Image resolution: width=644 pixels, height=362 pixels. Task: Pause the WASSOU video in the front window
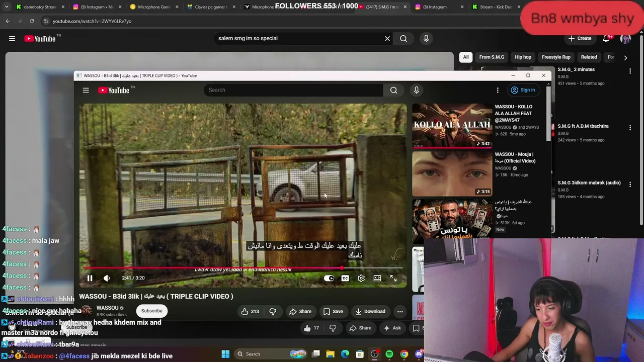pyautogui.click(x=90, y=278)
